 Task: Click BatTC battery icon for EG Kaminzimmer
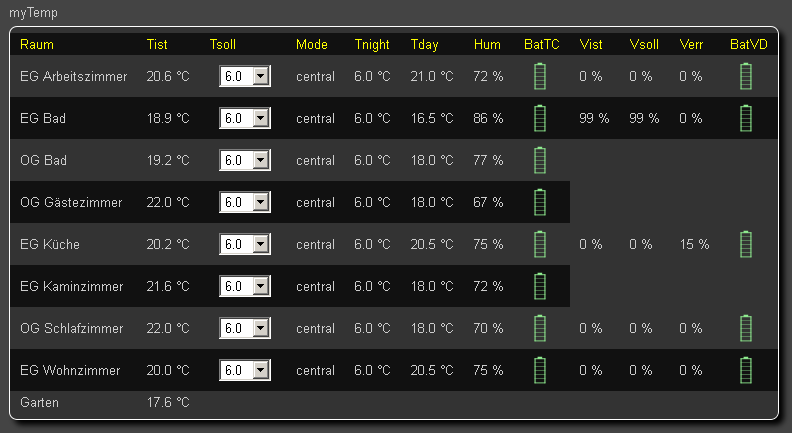(541, 286)
